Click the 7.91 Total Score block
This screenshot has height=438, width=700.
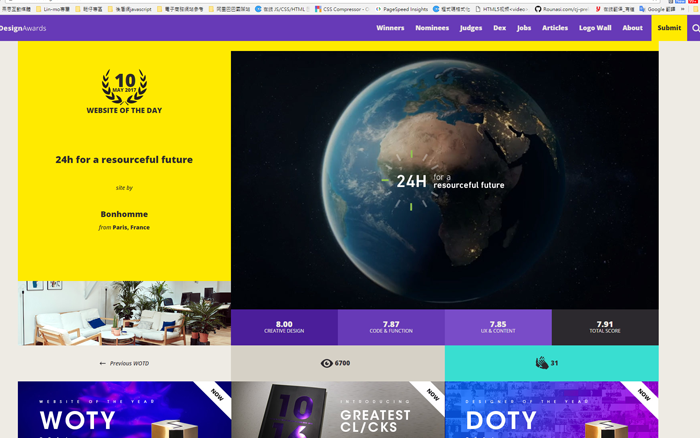point(604,327)
